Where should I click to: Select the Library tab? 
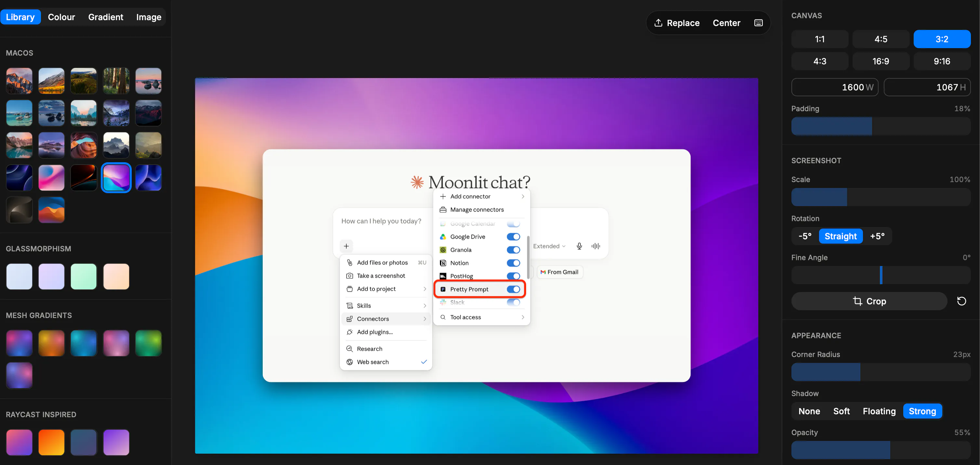coord(20,17)
